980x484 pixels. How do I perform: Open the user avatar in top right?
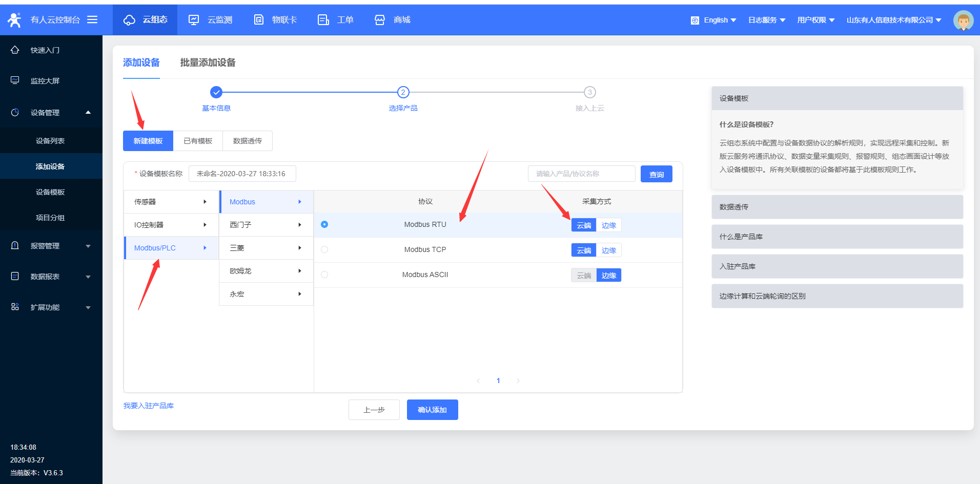coord(963,20)
